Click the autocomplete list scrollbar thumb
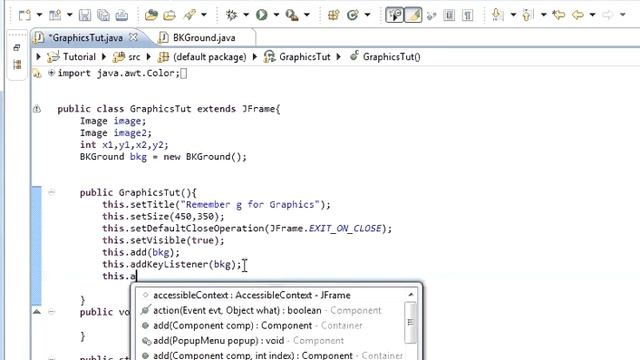The width and height of the screenshot is (640, 360). point(411,322)
